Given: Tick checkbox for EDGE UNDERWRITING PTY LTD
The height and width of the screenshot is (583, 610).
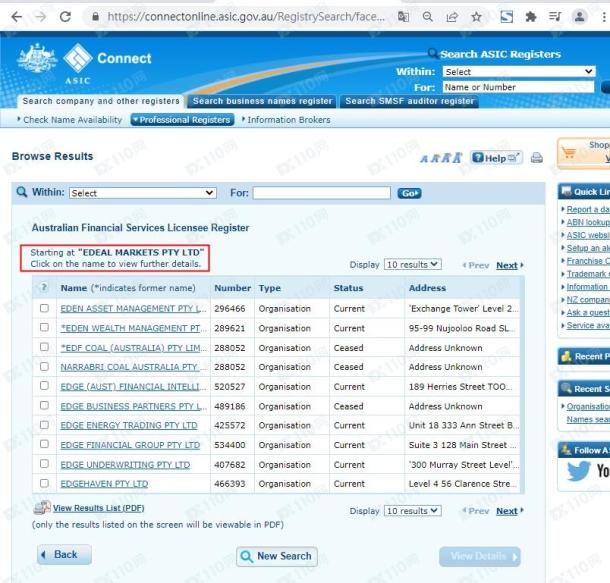Looking at the screenshot, I should [x=44, y=464].
